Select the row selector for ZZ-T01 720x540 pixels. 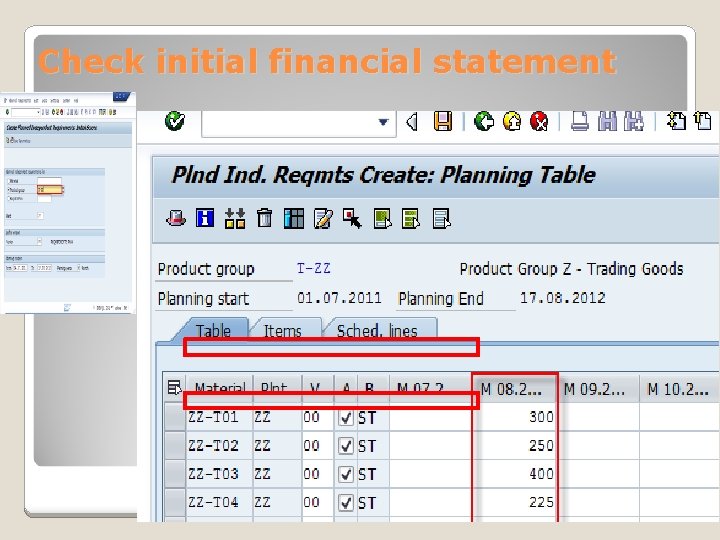174,417
